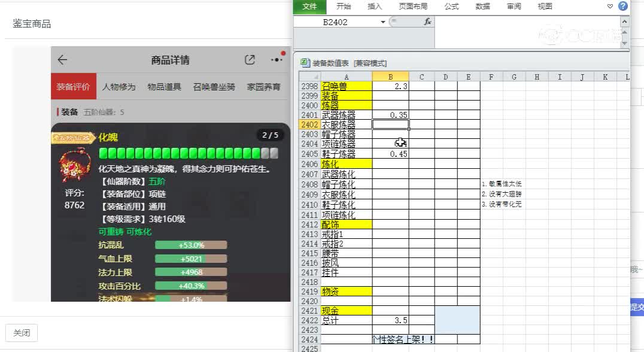Click cell 戒指1
Image resolution: width=644 pixels, height=352 pixels.
(x=346, y=234)
